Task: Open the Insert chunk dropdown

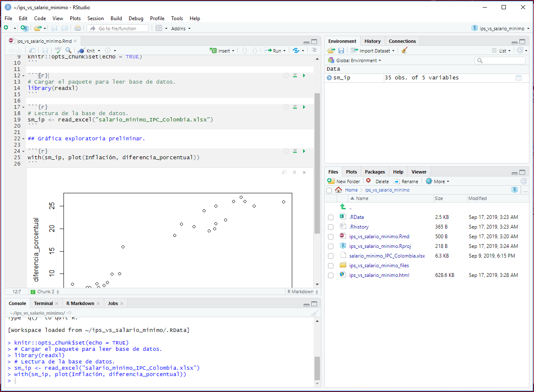Action: (x=233, y=50)
